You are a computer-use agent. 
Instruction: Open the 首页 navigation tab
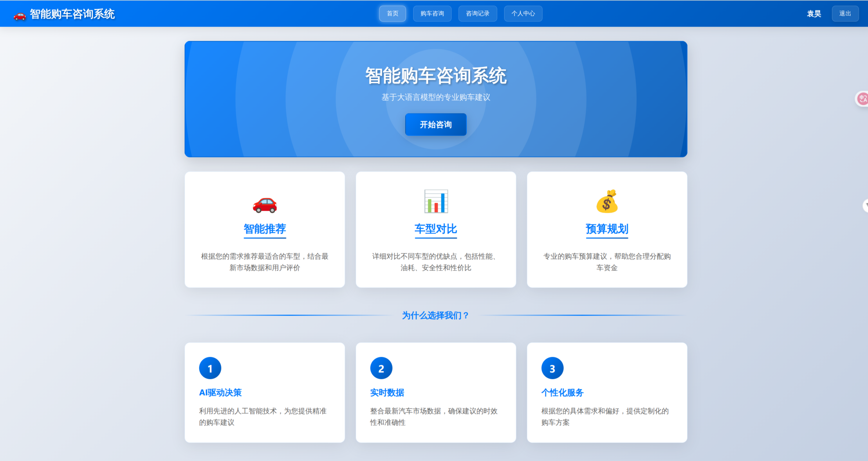click(x=393, y=13)
